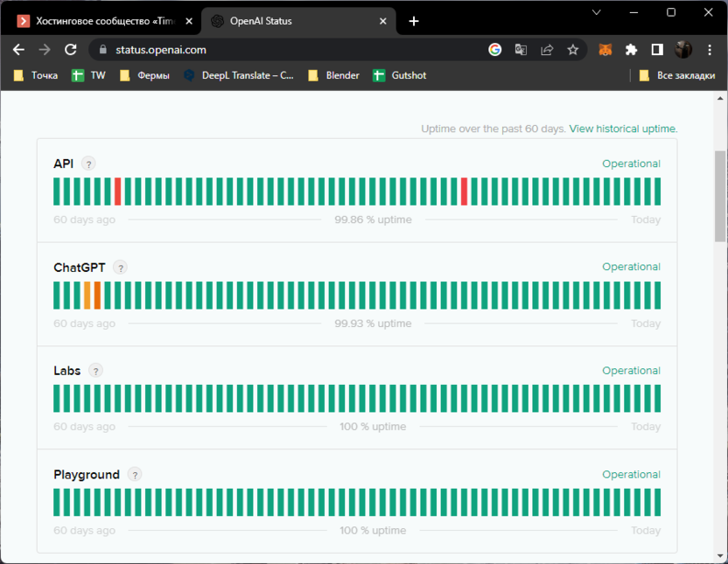Screen dimensions: 728x564
Task: Click scrollbar down arrow
Action: [x=720, y=555]
